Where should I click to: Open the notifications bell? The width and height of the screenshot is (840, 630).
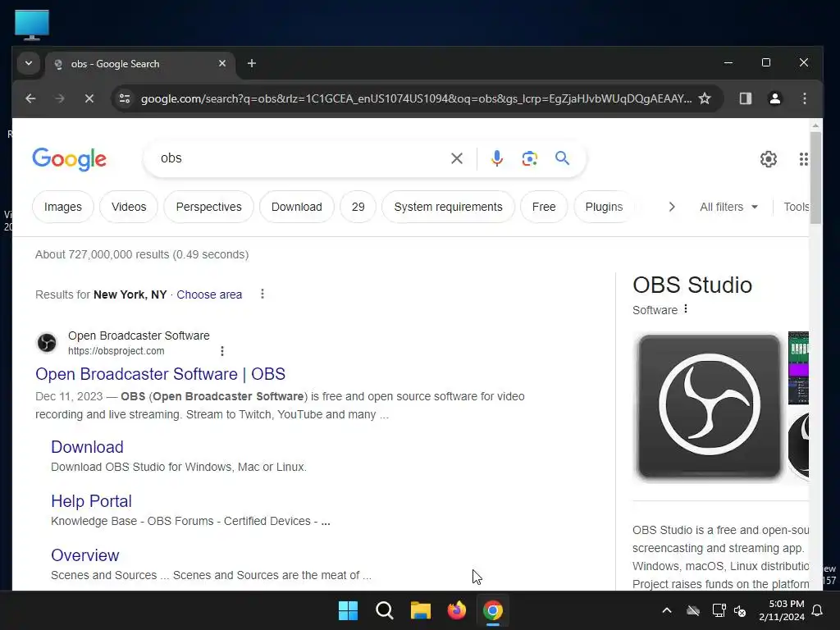818,610
